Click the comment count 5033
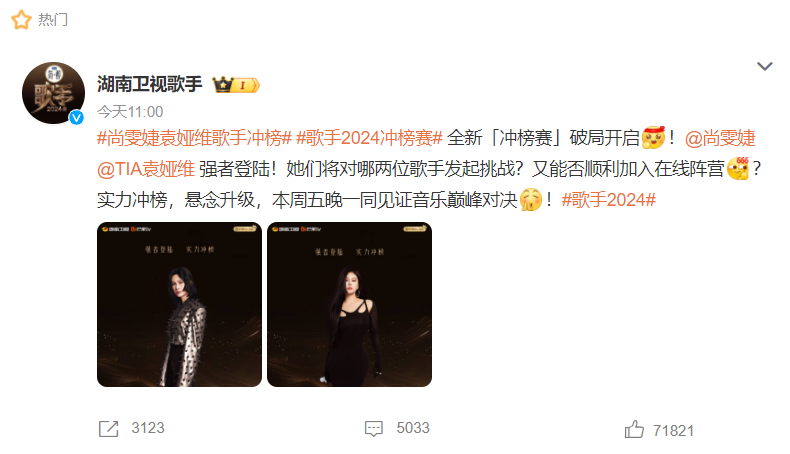The image size is (790, 454). coord(413,428)
